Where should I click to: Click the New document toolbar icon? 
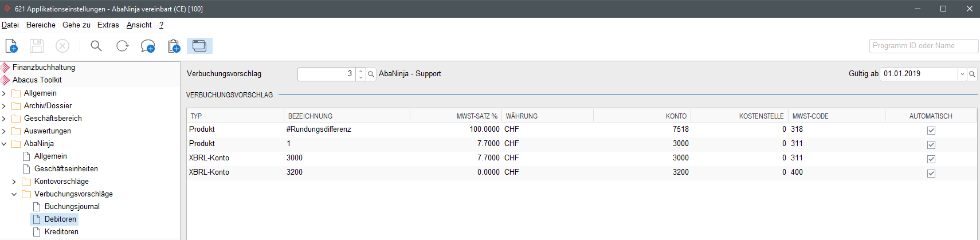click(11, 46)
